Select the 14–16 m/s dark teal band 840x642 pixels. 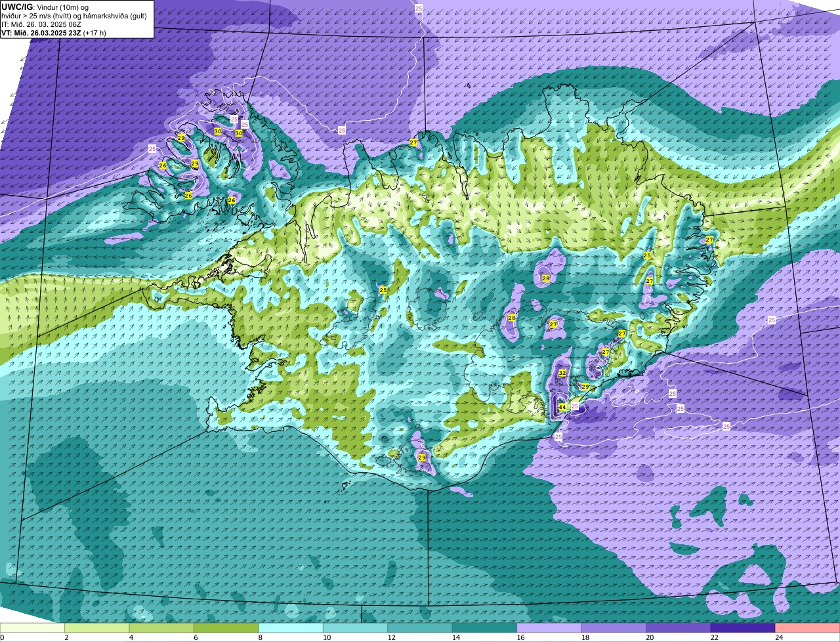click(485, 628)
